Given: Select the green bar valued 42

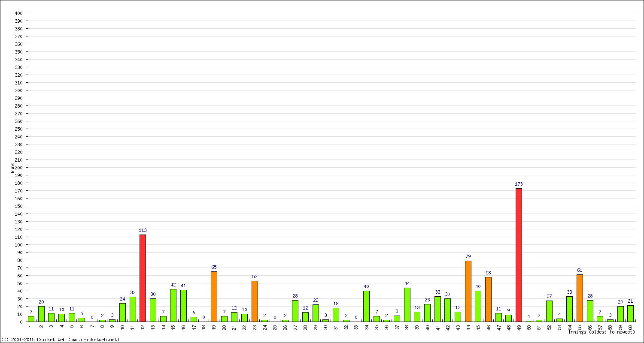Looking at the screenshot, I should point(173,305).
